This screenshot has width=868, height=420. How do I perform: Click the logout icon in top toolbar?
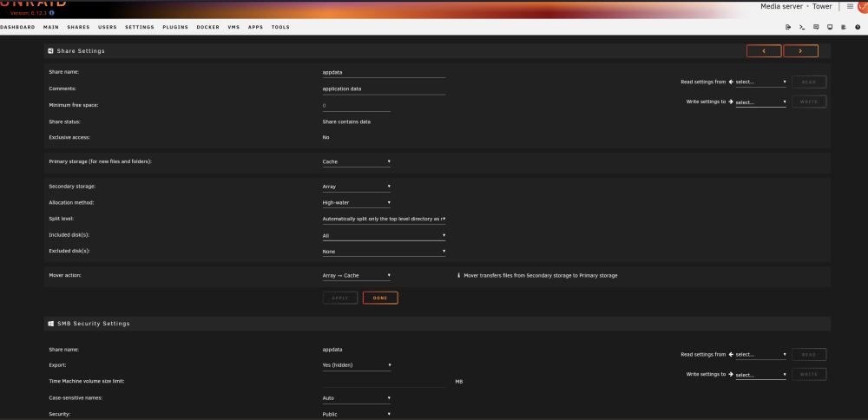click(788, 27)
